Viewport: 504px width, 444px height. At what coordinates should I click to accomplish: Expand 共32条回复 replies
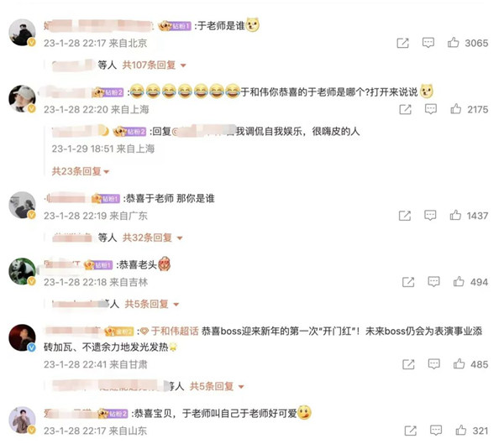152,238
